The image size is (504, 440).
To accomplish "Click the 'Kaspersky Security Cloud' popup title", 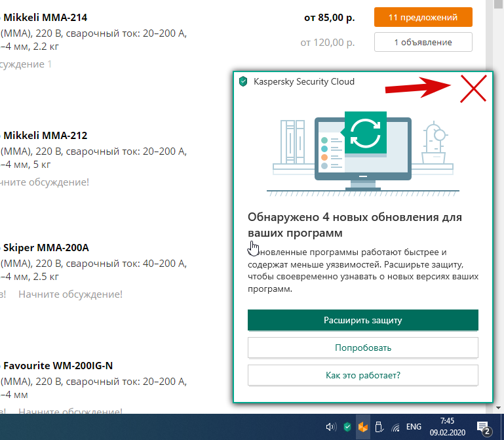I will [x=303, y=82].
